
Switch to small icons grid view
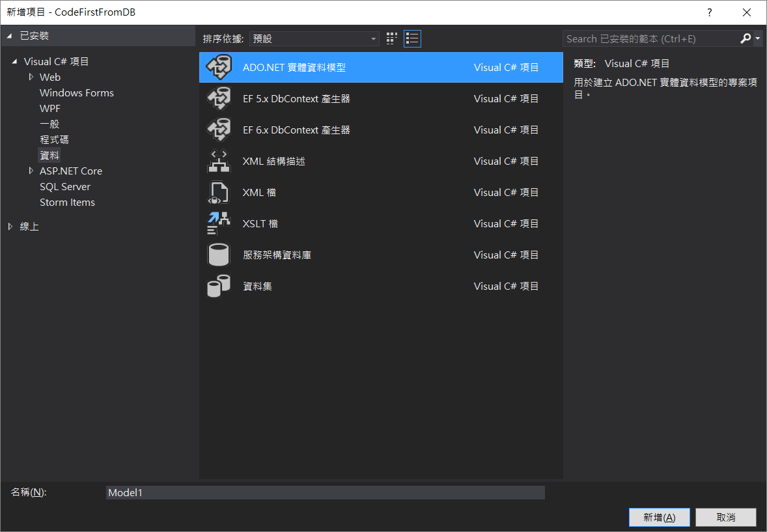pos(391,38)
